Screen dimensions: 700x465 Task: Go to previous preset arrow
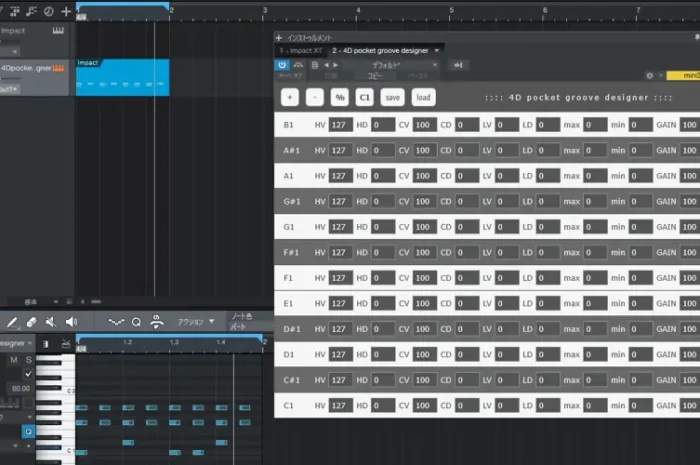[326, 65]
